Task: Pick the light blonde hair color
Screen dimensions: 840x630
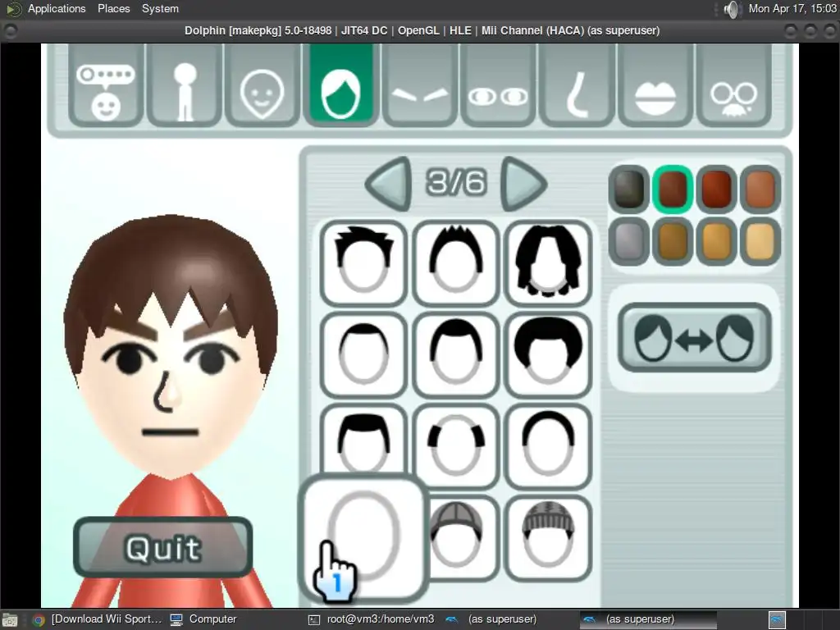Action: 760,242
